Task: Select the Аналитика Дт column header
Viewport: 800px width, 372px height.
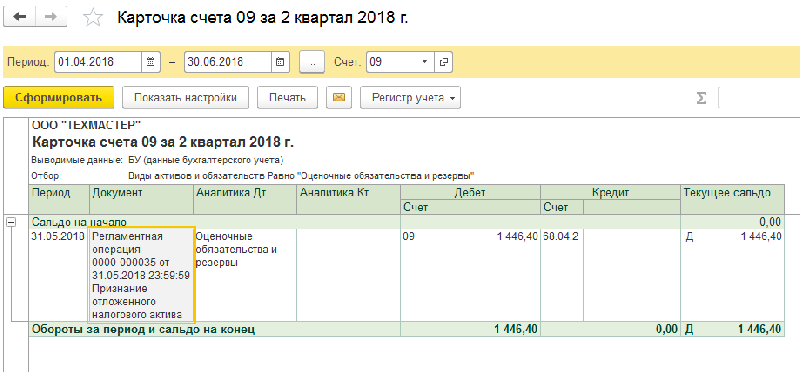Action: (x=245, y=199)
